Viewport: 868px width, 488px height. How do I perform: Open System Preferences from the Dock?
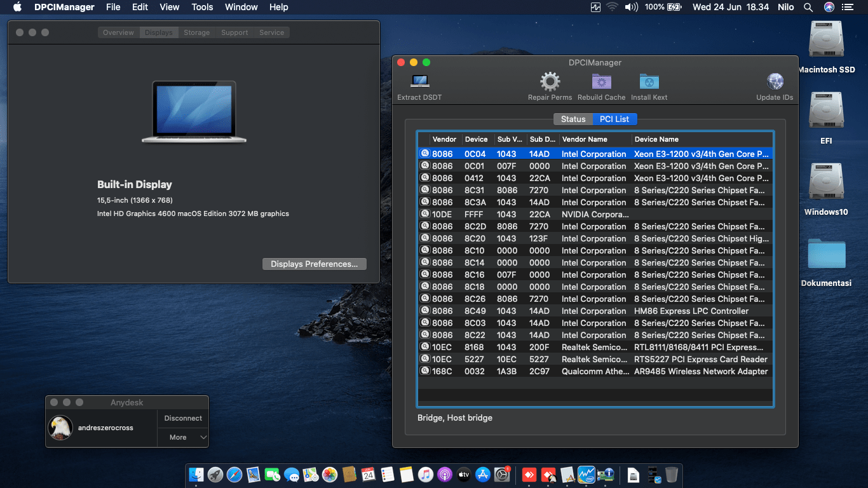click(501, 474)
